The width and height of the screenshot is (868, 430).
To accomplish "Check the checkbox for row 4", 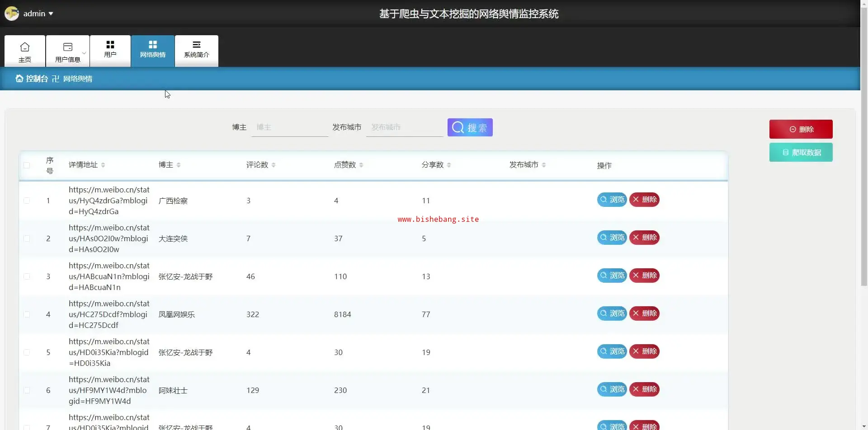I will pyautogui.click(x=27, y=314).
